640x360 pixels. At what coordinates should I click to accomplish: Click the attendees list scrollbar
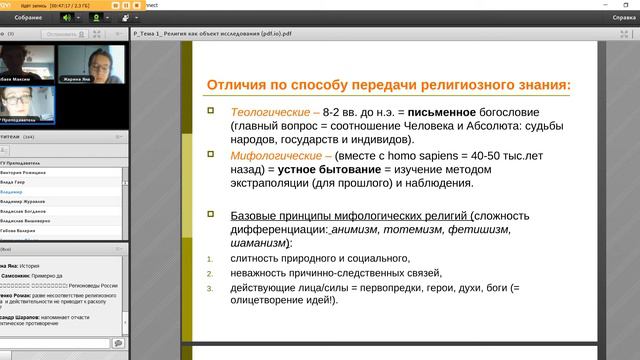tap(125, 203)
